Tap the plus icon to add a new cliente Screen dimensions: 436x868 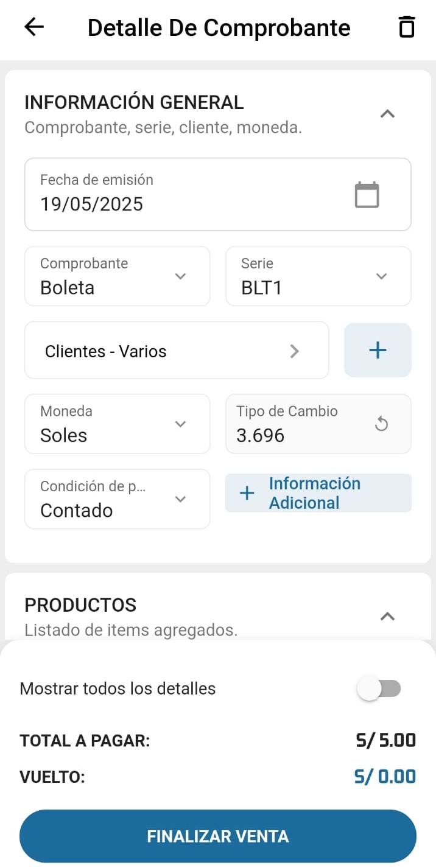[x=378, y=350]
